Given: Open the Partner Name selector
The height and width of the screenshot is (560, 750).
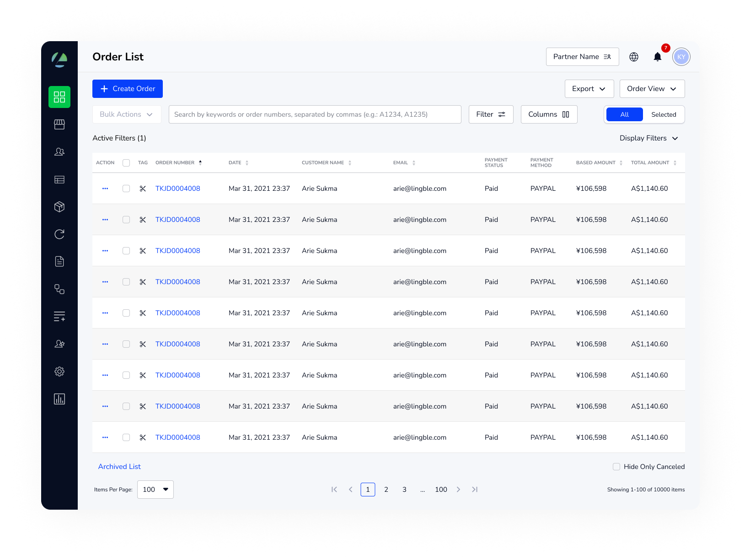Looking at the screenshot, I should coord(583,57).
